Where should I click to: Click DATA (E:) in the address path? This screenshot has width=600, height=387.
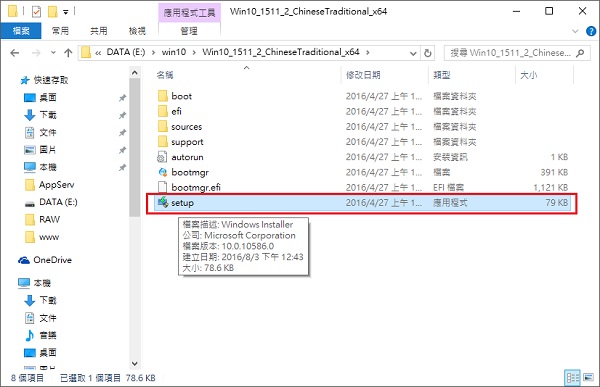[126, 52]
